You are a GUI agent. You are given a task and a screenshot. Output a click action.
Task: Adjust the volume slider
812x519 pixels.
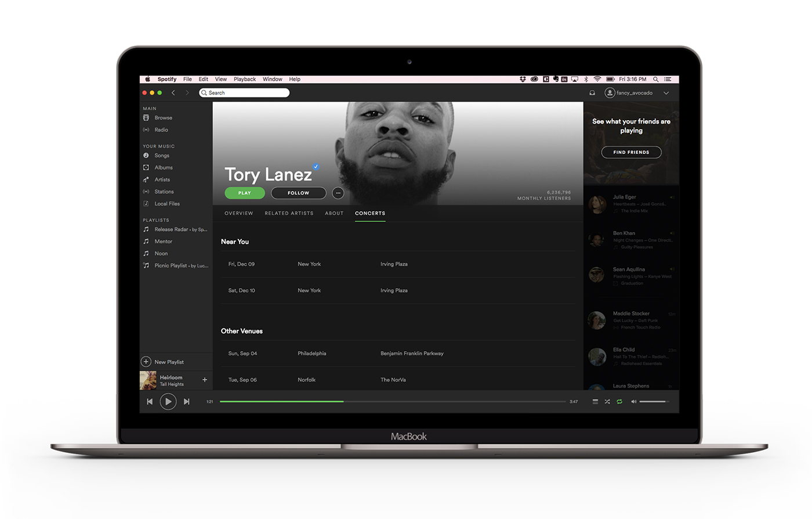(x=654, y=401)
